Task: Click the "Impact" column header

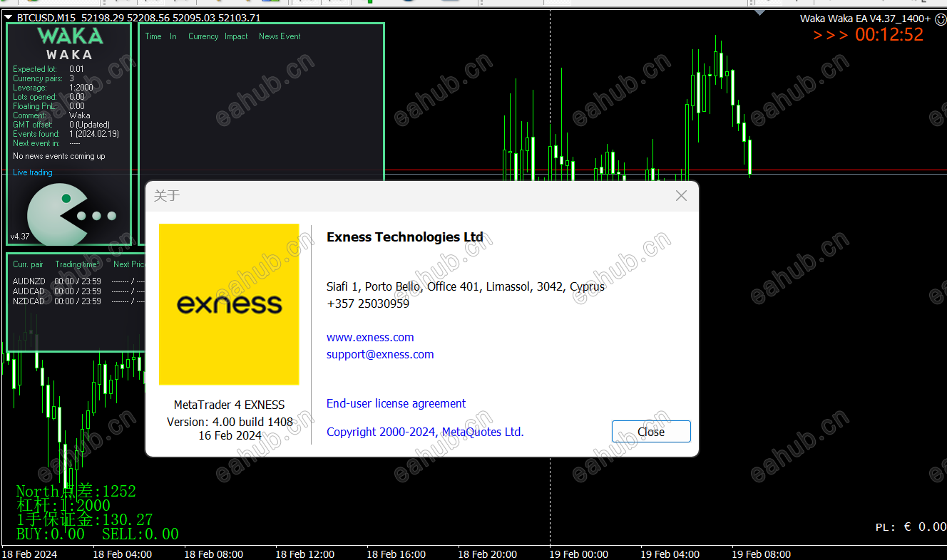Action: pos(236,36)
